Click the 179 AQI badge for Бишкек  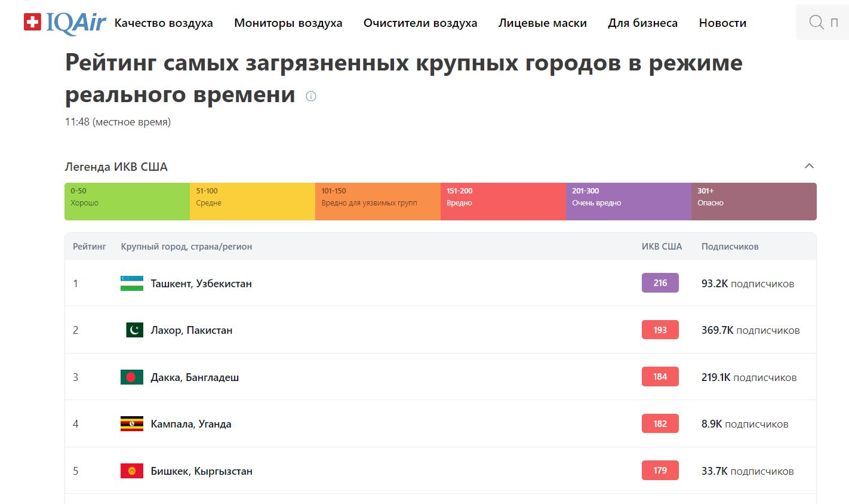click(x=660, y=471)
